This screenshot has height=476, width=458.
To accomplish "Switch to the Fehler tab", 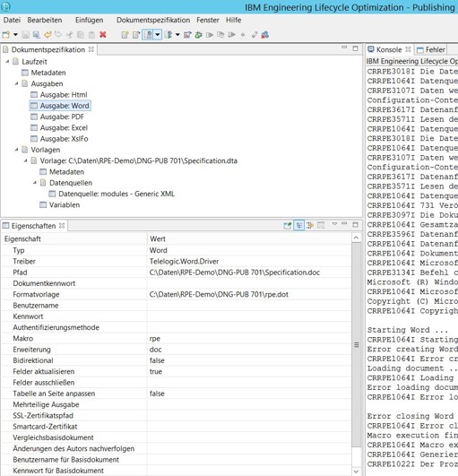I will (432, 49).
